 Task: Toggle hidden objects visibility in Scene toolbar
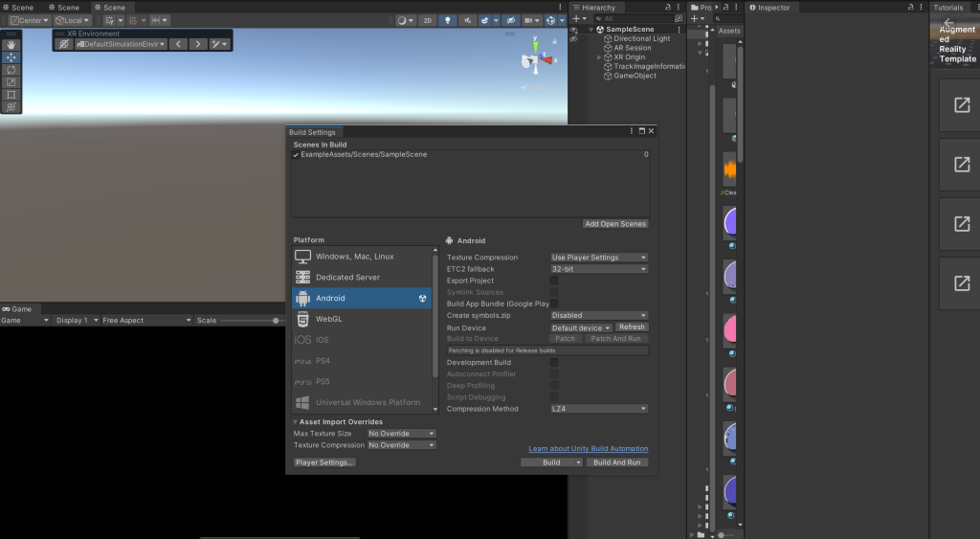[x=511, y=21]
